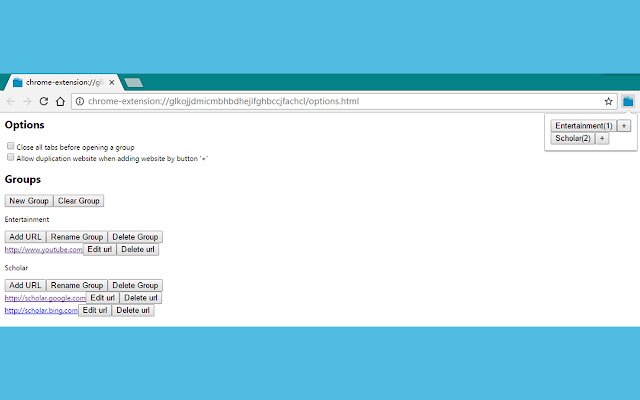Open the scholar.bing.com link
640x400 pixels.
(x=41, y=311)
